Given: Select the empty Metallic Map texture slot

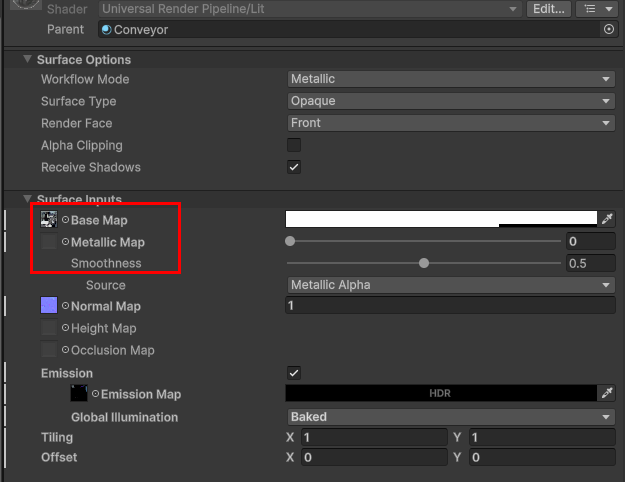Looking at the screenshot, I should point(49,241).
